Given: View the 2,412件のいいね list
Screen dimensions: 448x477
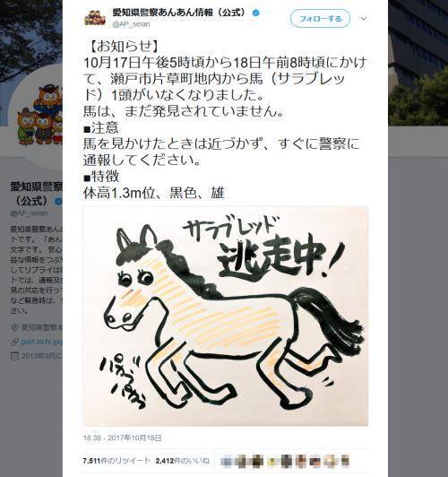Looking at the screenshot, I should tap(183, 461).
